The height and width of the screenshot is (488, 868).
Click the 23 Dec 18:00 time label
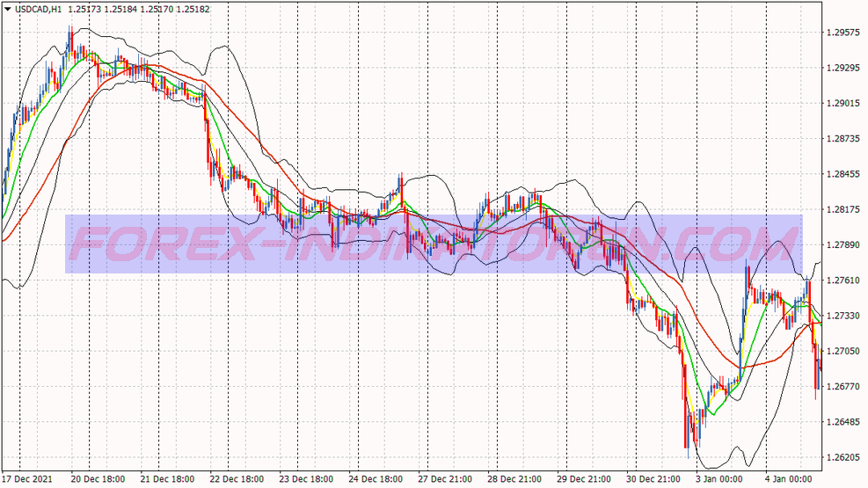[x=306, y=478]
